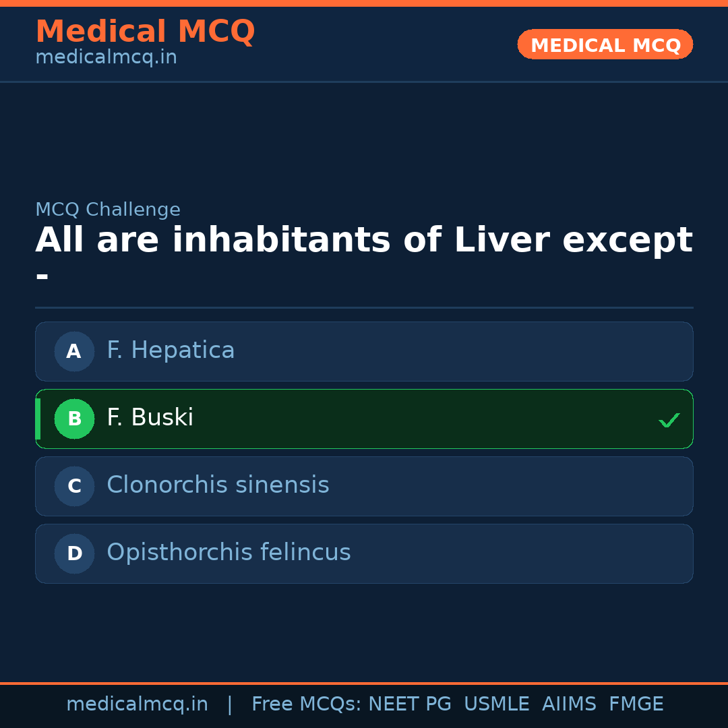Pick the Clonorchis sinensis answer text
This screenshot has height=728, width=728.
[218, 485]
